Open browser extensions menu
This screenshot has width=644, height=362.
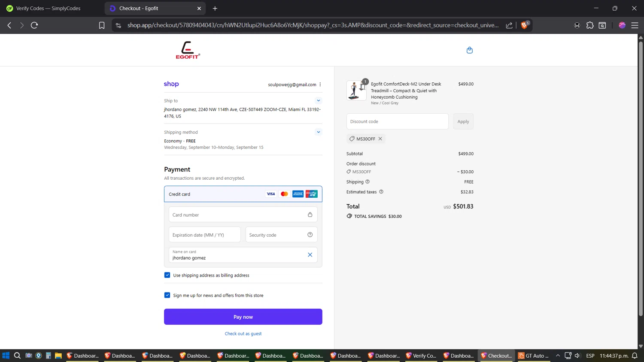coord(590,25)
